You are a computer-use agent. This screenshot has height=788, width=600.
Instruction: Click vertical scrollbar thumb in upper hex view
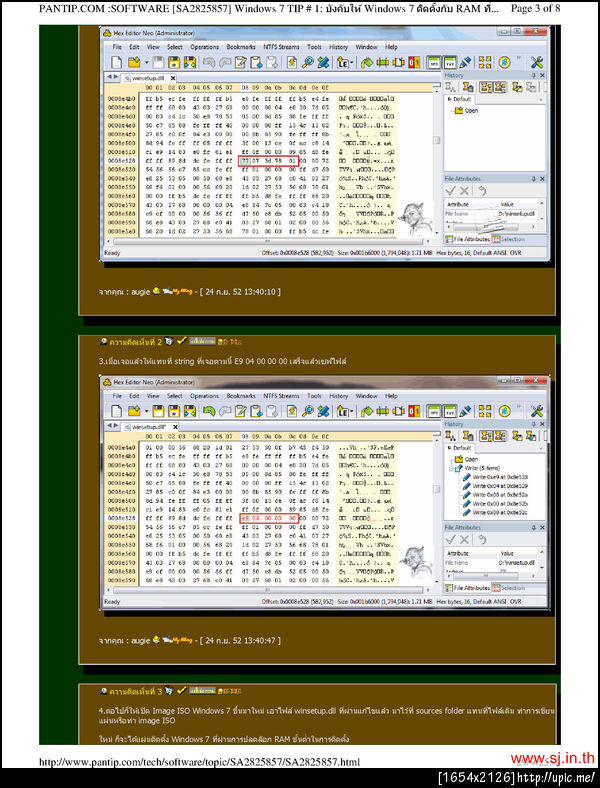click(x=436, y=140)
